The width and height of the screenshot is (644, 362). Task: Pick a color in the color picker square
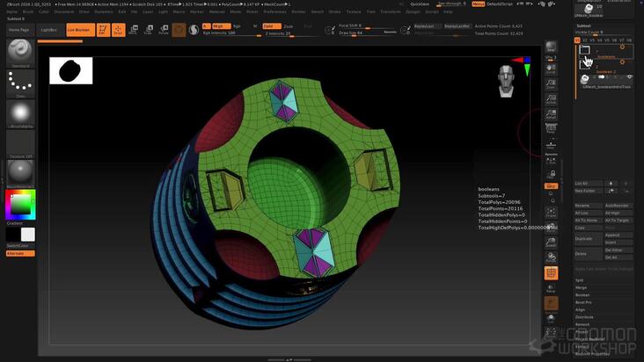pyautogui.click(x=20, y=205)
